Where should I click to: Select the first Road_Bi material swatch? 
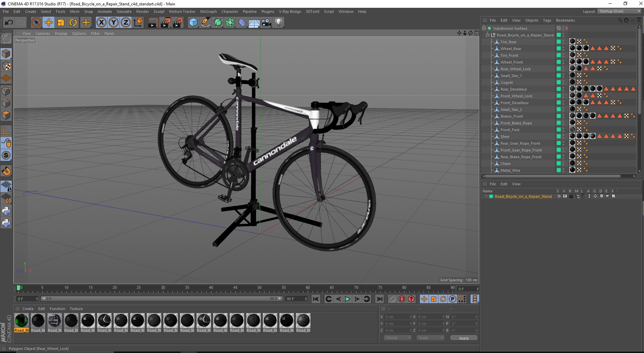(x=21, y=323)
